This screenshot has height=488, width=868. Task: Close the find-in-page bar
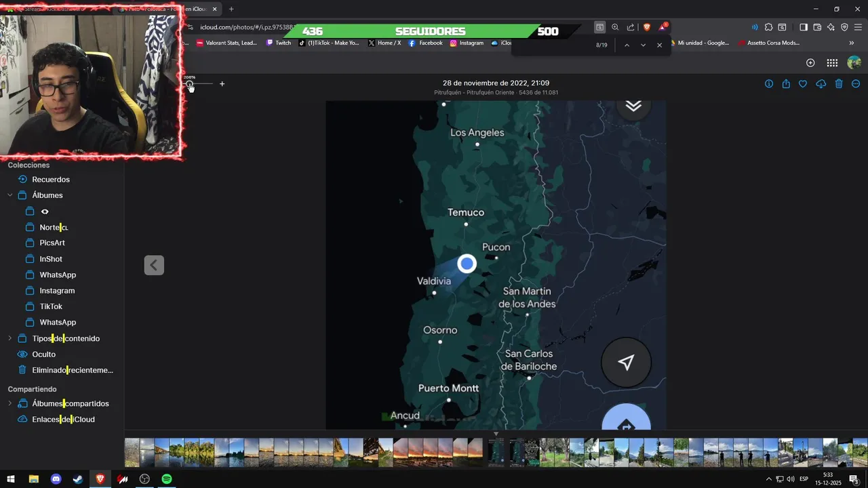pyautogui.click(x=659, y=45)
